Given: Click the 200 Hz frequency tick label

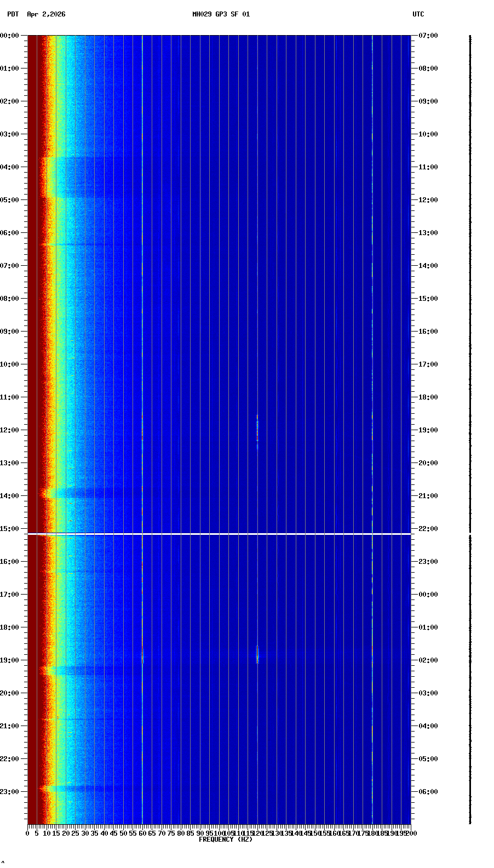Looking at the screenshot, I should (x=411, y=833).
